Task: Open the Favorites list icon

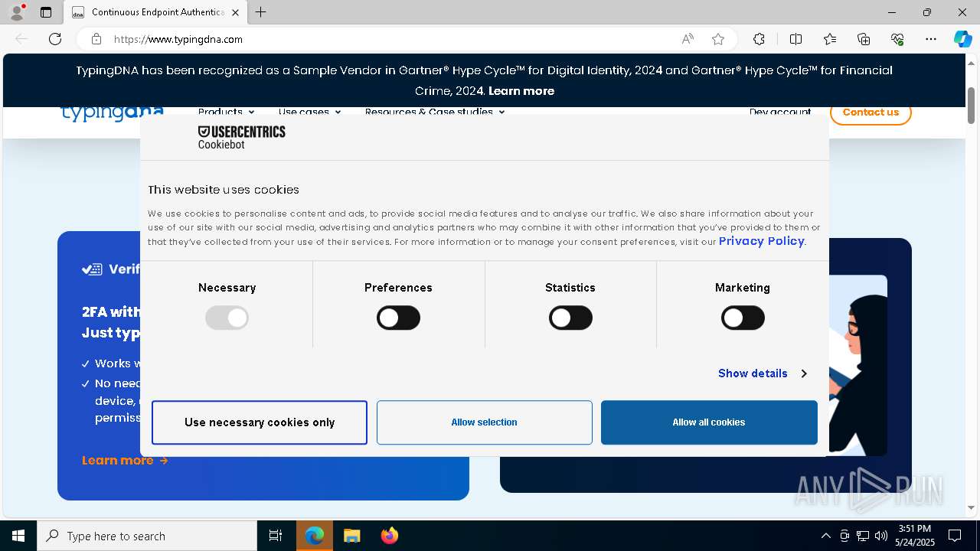Action: [830, 39]
